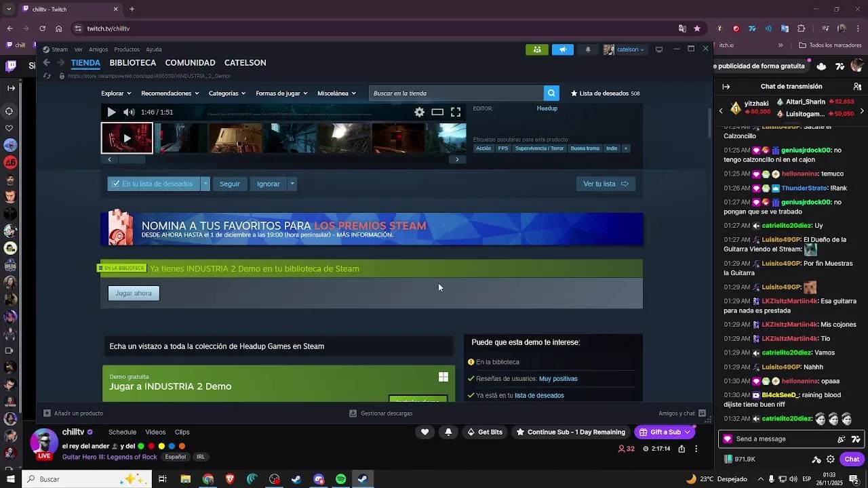
Task: Follow the game with Seguir
Action: [x=229, y=184]
